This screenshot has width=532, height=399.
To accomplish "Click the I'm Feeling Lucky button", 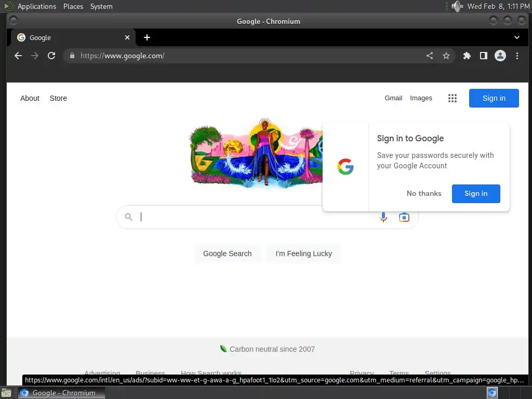I will 303,254.
